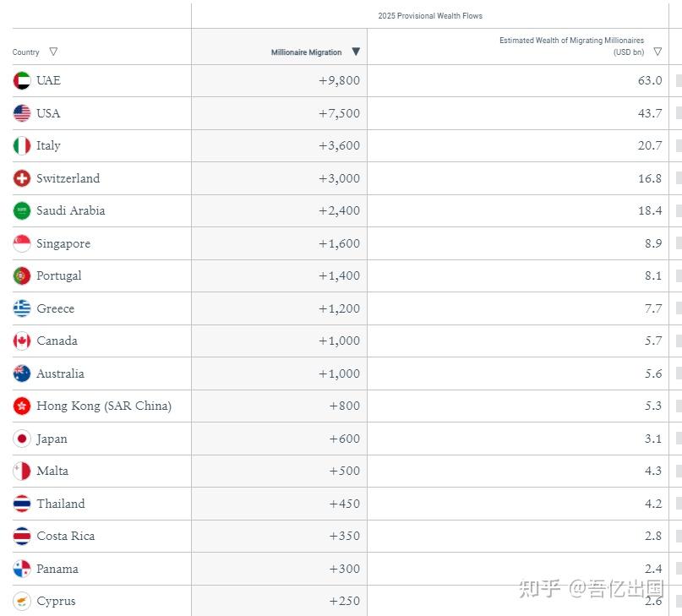Click the USA flag icon
This screenshot has height=616, width=682.
22,113
